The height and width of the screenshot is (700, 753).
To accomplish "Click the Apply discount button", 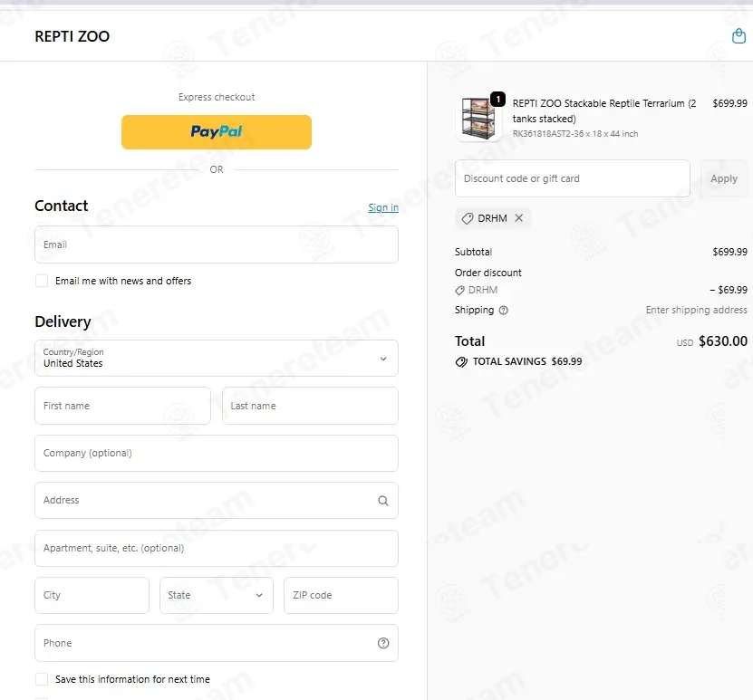I will (724, 178).
